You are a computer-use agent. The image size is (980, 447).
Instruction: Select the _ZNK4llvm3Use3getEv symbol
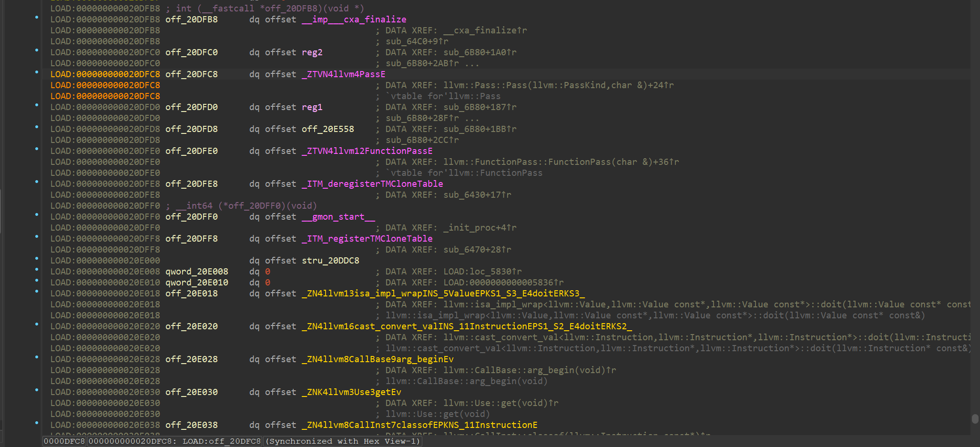click(x=351, y=392)
